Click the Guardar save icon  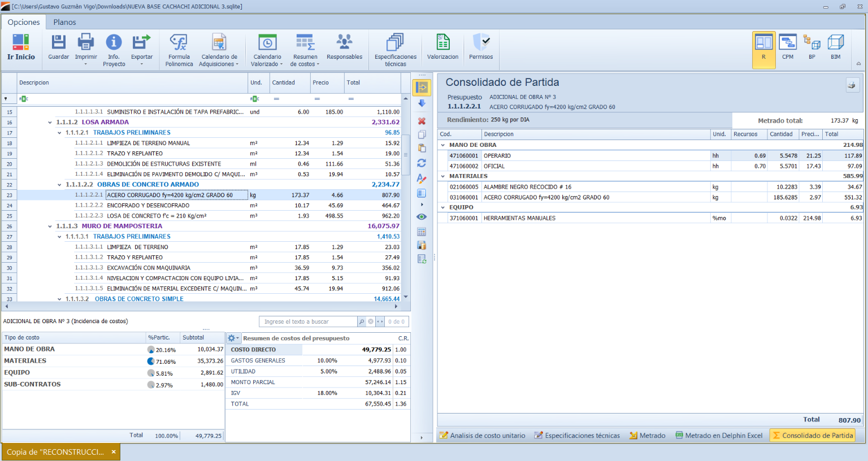58,43
